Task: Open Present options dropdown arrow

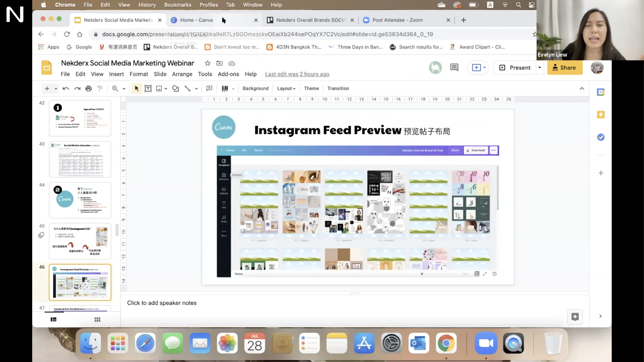Action: click(539, 68)
